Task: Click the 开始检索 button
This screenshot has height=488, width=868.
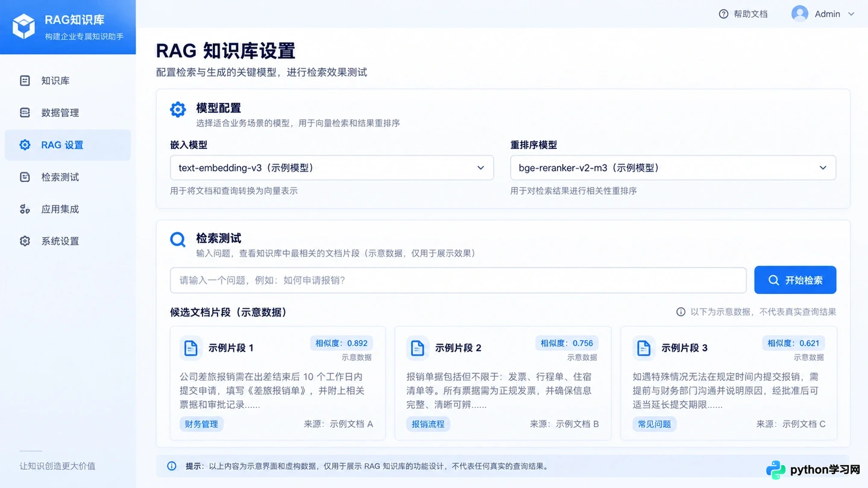Action: [795, 280]
